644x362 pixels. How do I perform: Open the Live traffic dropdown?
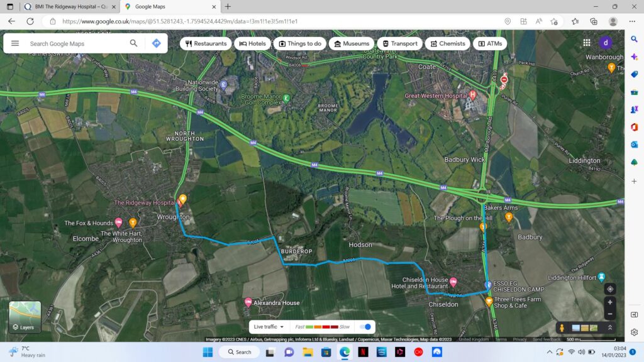[268, 327]
